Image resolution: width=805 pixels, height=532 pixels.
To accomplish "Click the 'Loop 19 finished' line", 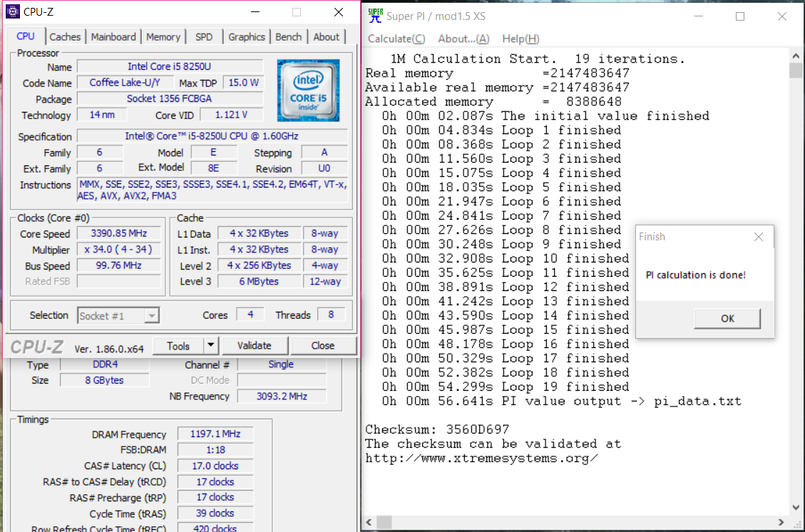I will [506, 387].
